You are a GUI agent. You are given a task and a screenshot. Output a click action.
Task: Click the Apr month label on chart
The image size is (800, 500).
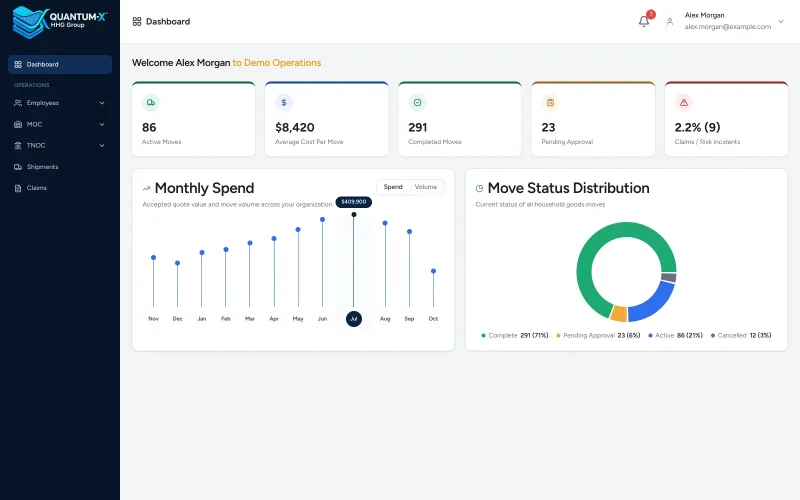tap(274, 319)
